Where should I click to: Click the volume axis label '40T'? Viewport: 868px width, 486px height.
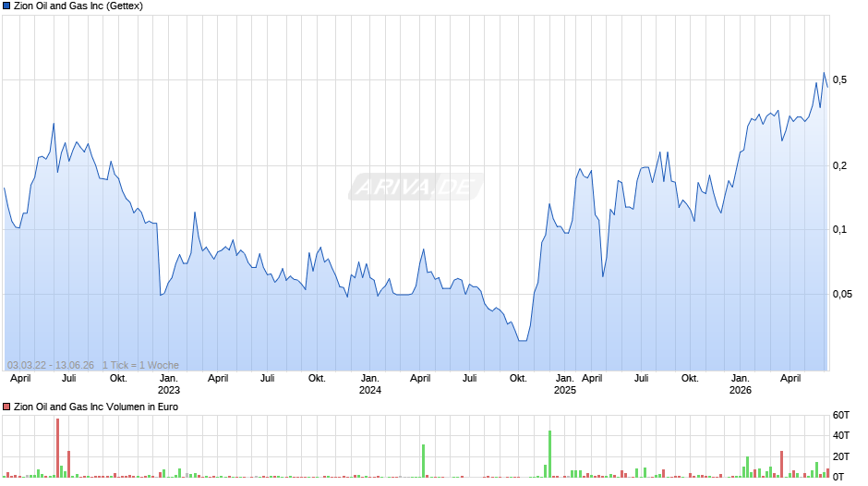coord(841,435)
